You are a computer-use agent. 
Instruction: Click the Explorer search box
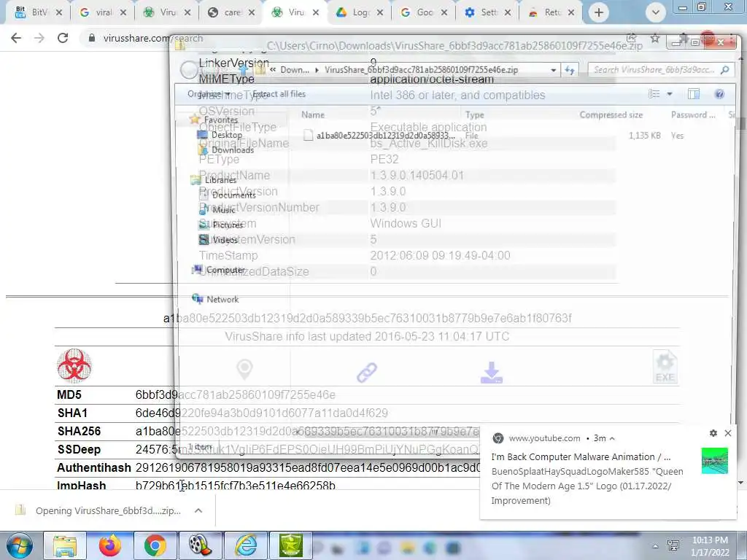click(661, 70)
